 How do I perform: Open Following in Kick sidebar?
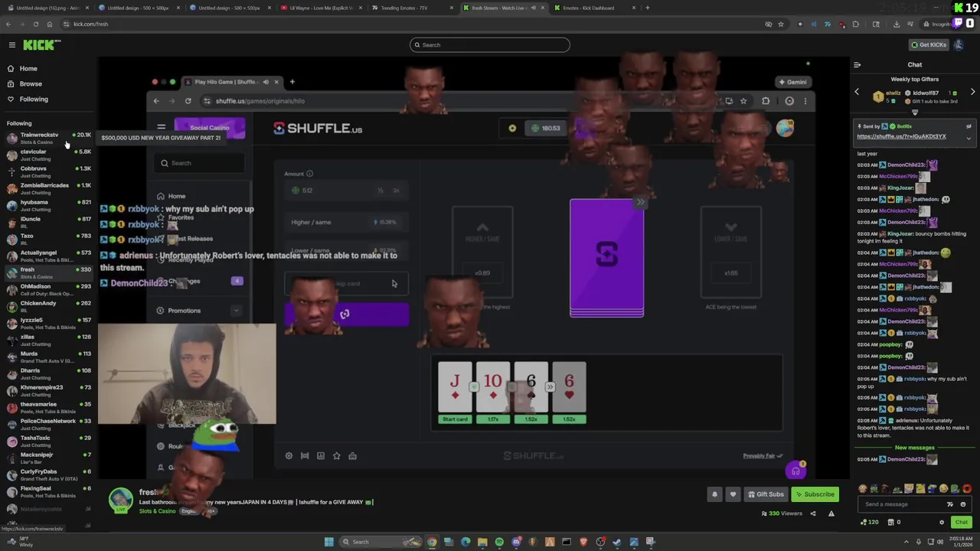[34, 99]
